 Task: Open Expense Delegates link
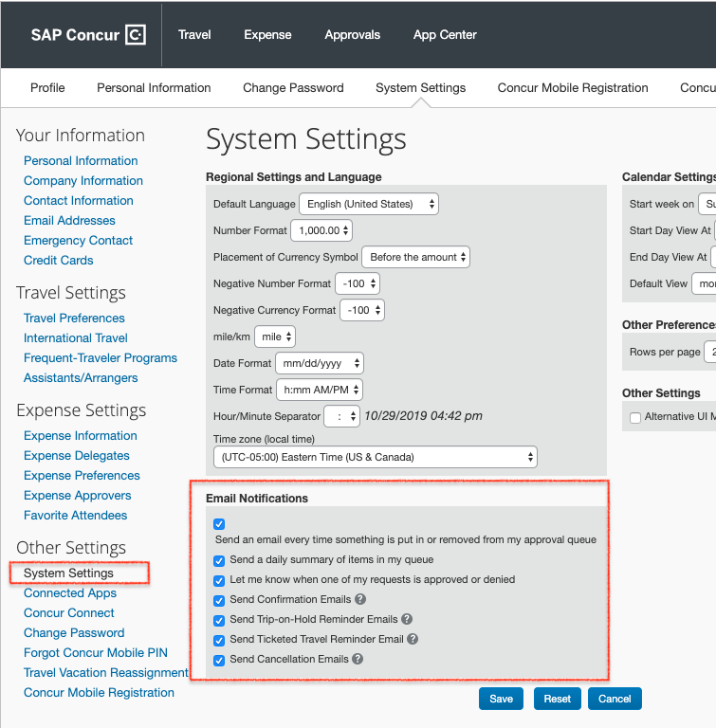(x=77, y=455)
